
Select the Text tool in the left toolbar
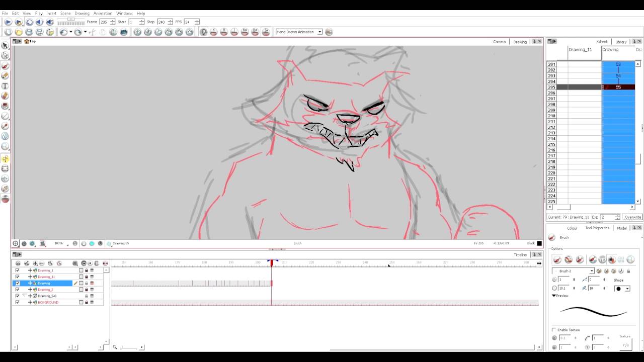click(x=5, y=86)
